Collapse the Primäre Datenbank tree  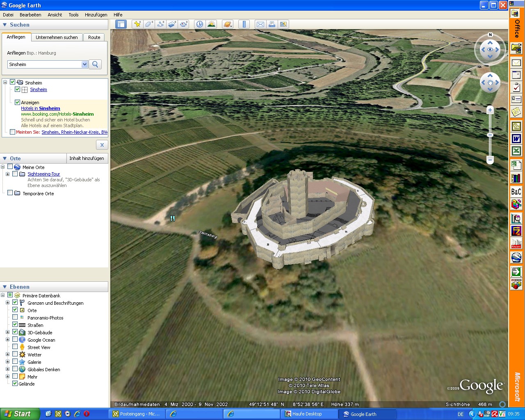2,295
